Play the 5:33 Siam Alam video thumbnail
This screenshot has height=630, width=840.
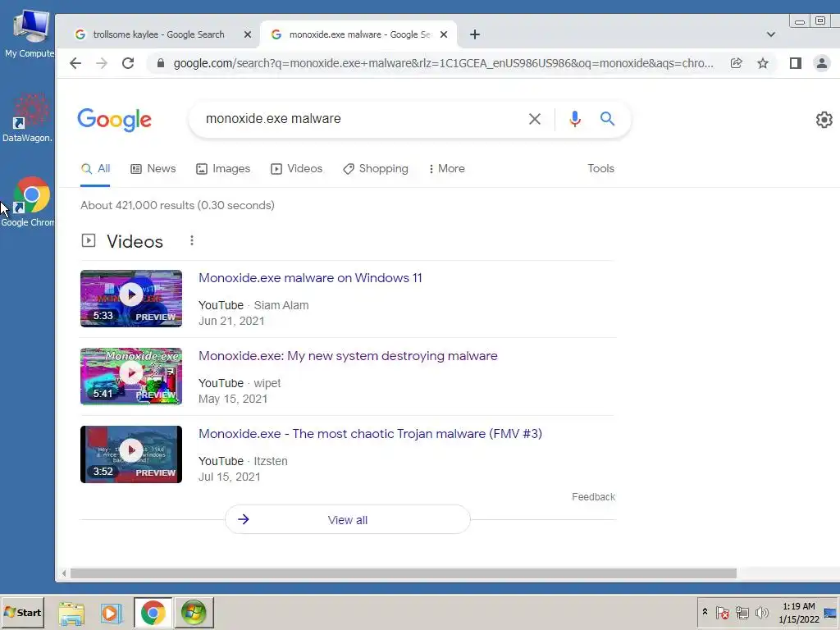click(x=131, y=299)
